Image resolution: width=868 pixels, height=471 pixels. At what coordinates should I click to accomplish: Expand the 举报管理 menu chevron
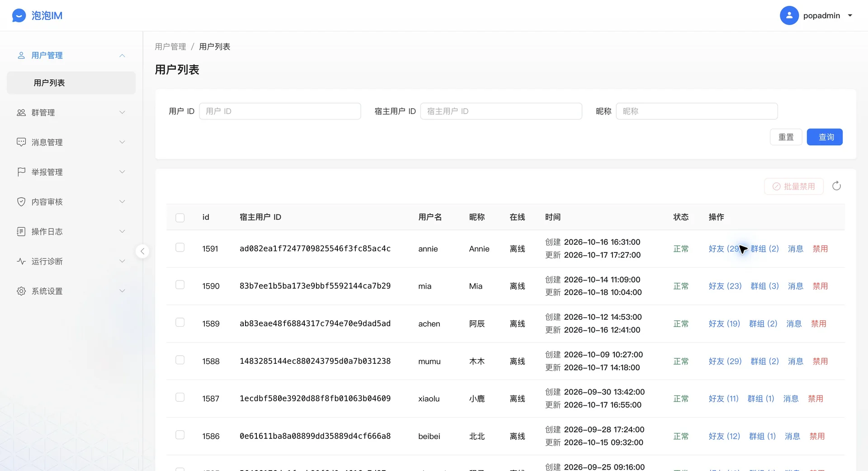pyautogui.click(x=122, y=172)
